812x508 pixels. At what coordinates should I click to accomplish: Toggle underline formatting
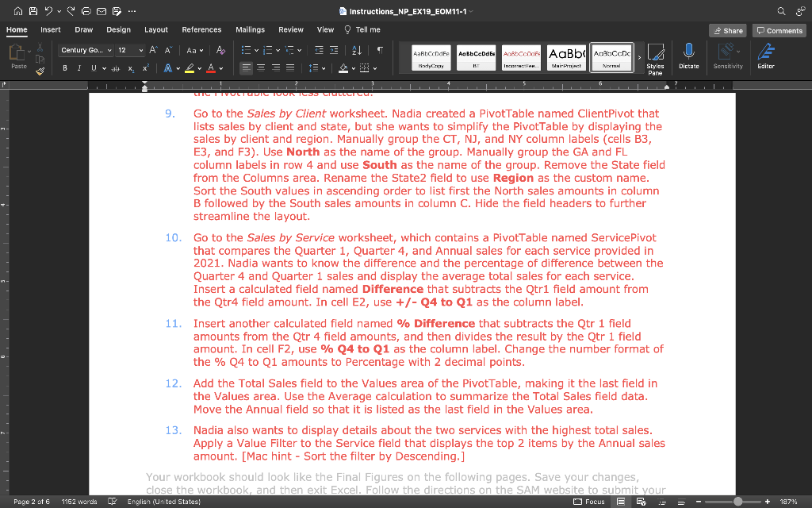tap(94, 68)
